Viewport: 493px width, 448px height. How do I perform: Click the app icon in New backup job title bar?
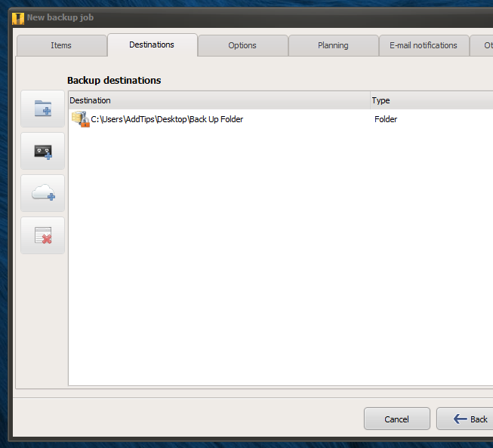coord(18,18)
